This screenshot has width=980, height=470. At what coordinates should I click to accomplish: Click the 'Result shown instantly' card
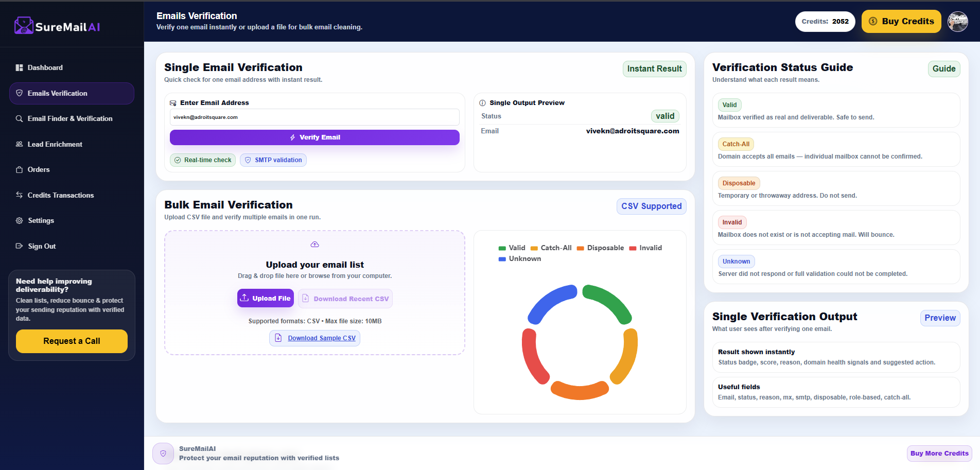click(x=836, y=357)
